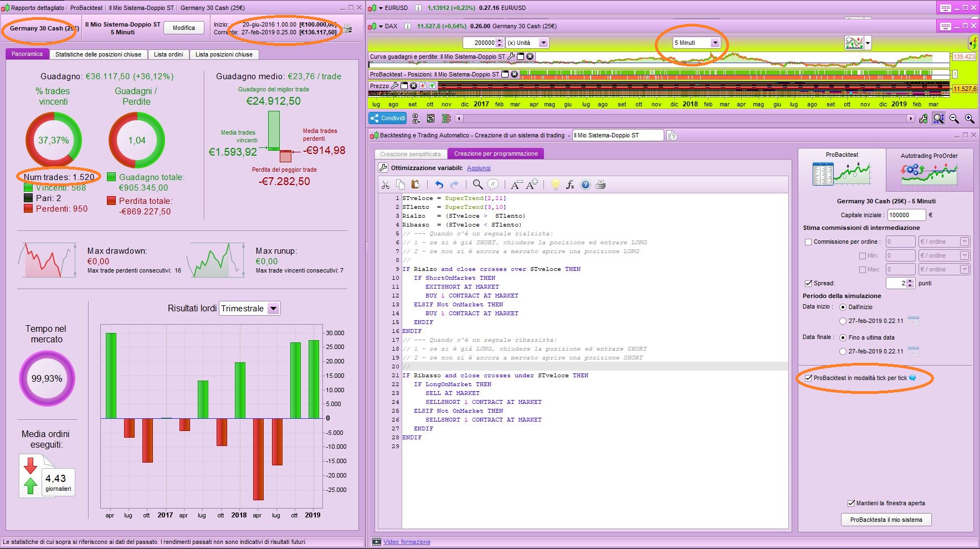
Task: Edit the Capitale iniziale field
Action: tap(906, 215)
